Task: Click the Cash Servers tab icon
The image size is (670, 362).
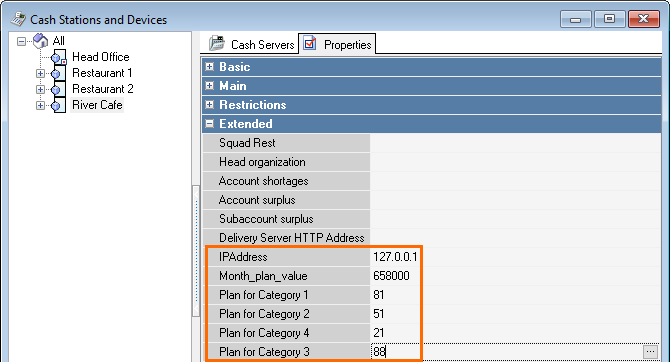Action: click(x=217, y=44)
